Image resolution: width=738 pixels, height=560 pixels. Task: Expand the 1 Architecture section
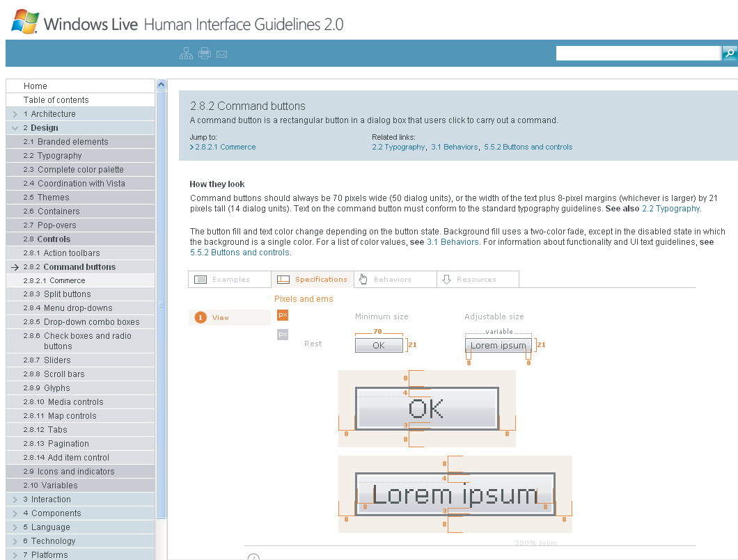pos(15,114)
